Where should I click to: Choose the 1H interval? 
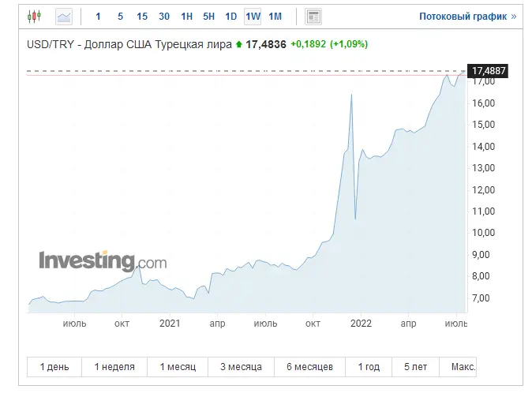click(186, 17)
